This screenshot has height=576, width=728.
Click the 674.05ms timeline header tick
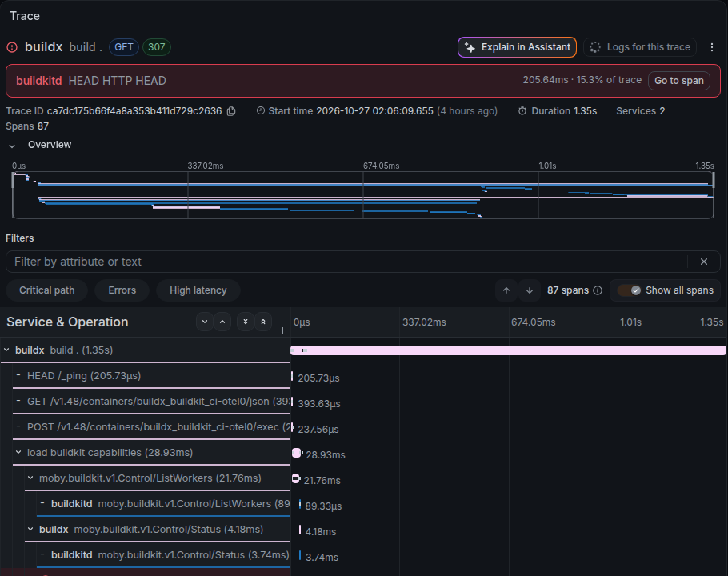[x=533, y=322]
